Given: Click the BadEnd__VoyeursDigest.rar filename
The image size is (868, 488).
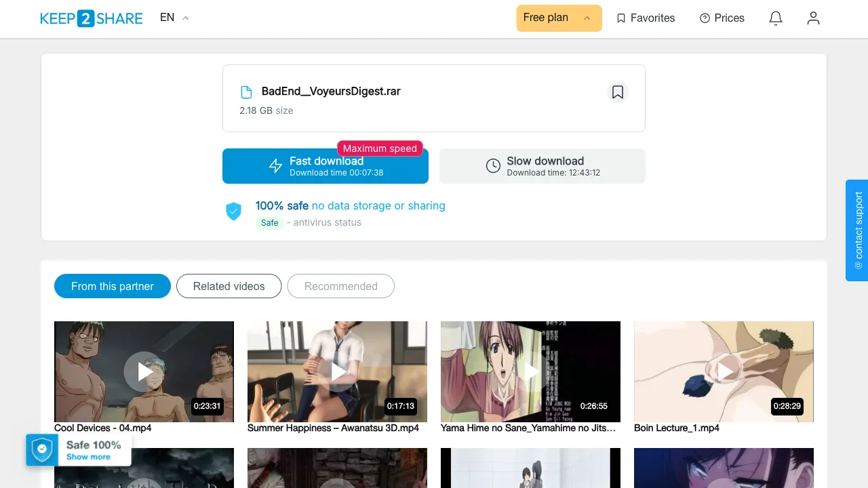Looking at the screenshot, I should [x=331, y=91].
